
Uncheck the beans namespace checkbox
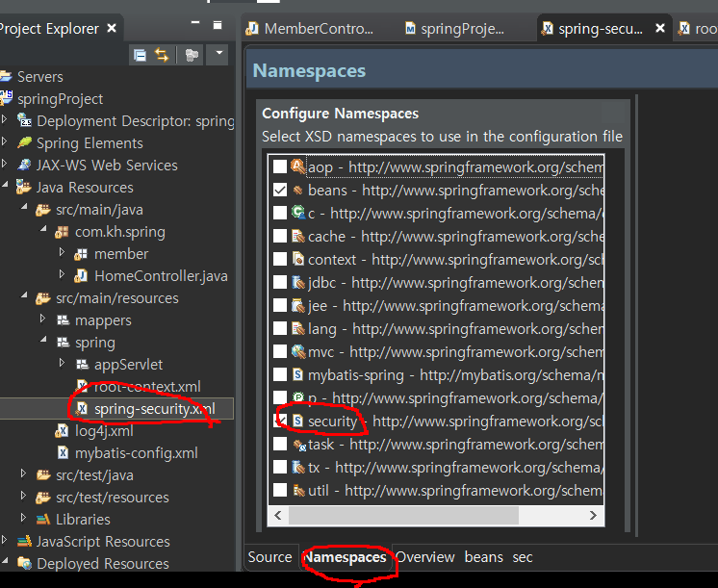(280, 190)
